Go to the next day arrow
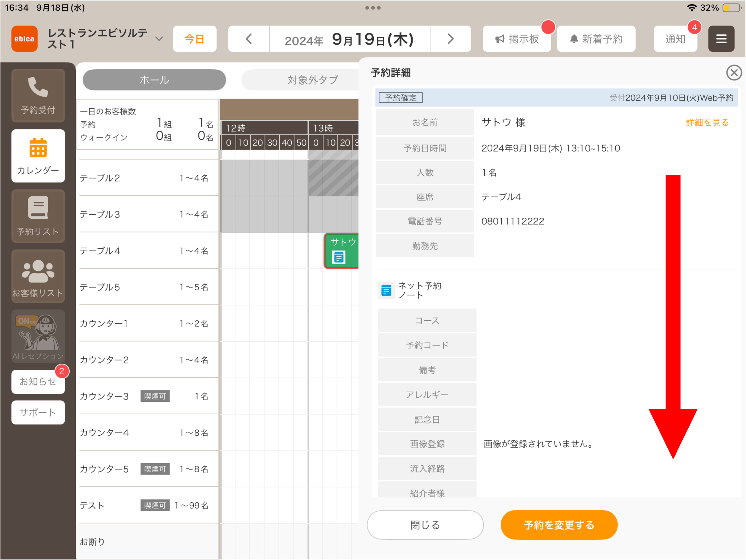746x560 pixels. pos(450,39)
